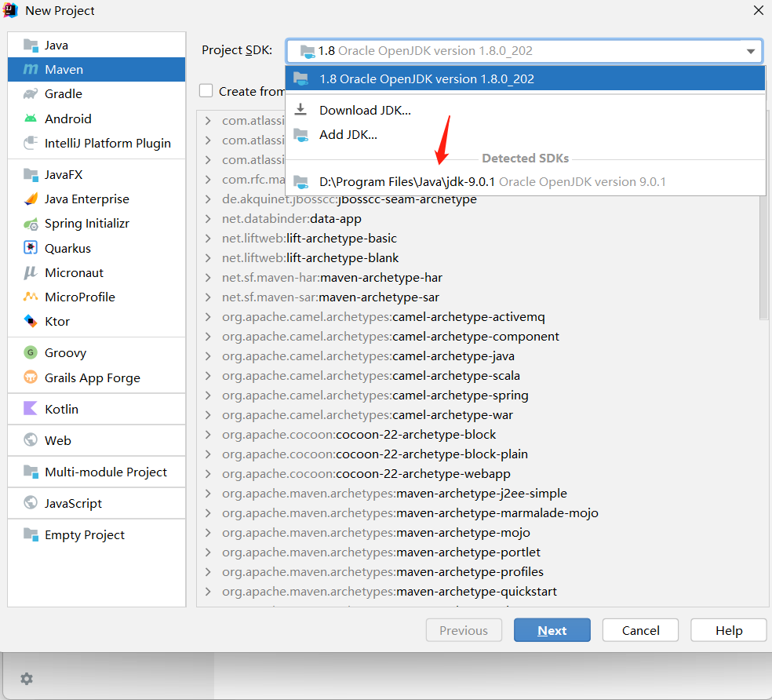Viewport: 772px width, 700px height.
Task: Click the Next button
Action: tap(552, 630)
